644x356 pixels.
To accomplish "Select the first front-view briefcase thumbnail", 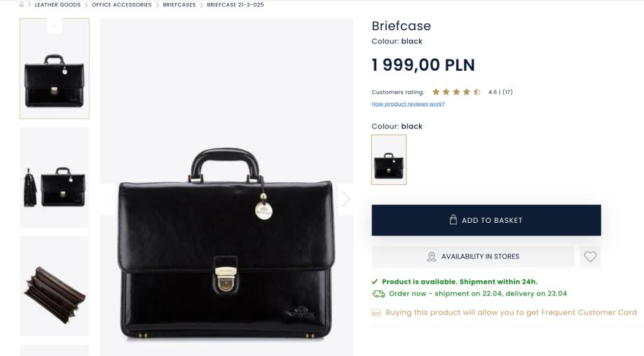I will click(x=55, y=69).
